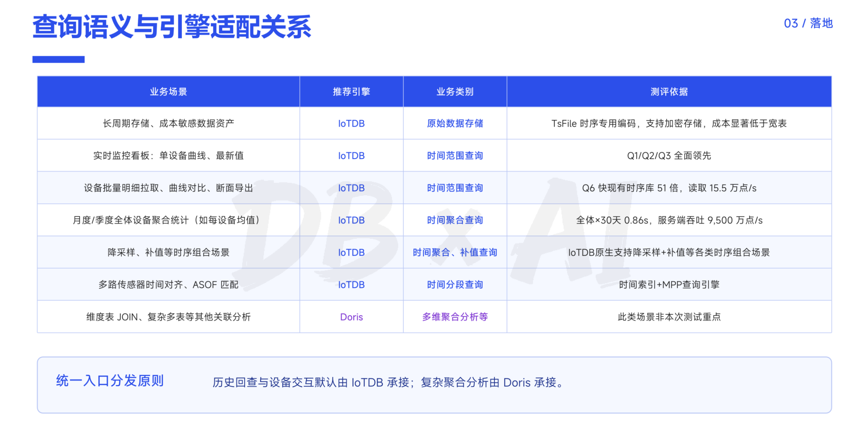Click the cell 此类场景非本次测试重点

click(x=669, y=316)
